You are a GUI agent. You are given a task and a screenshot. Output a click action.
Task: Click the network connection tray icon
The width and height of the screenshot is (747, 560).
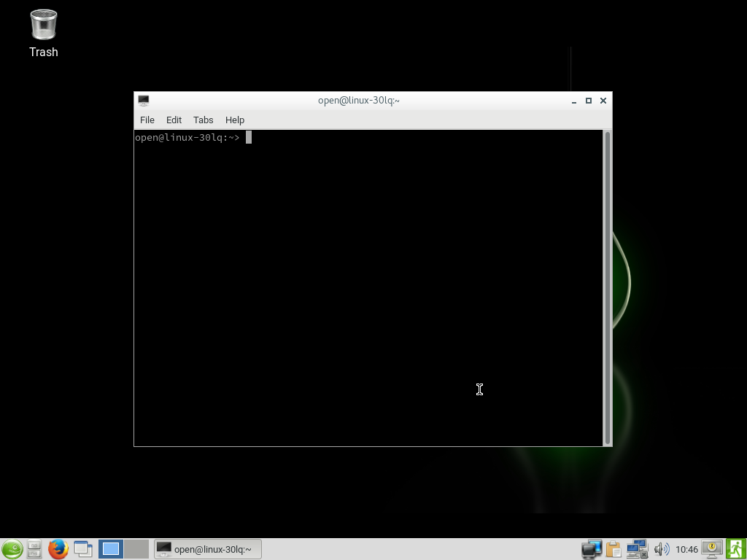(637, 549)
